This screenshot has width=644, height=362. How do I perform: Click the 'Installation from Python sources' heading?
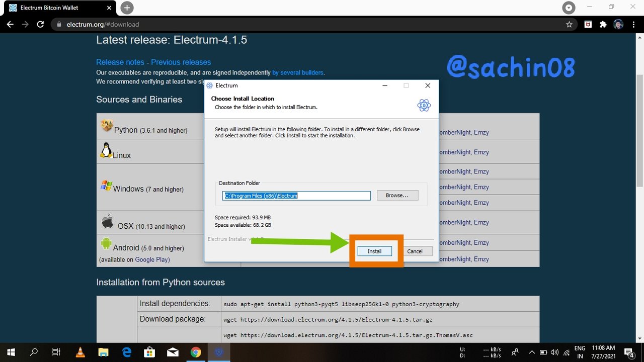tap(160, 282)
